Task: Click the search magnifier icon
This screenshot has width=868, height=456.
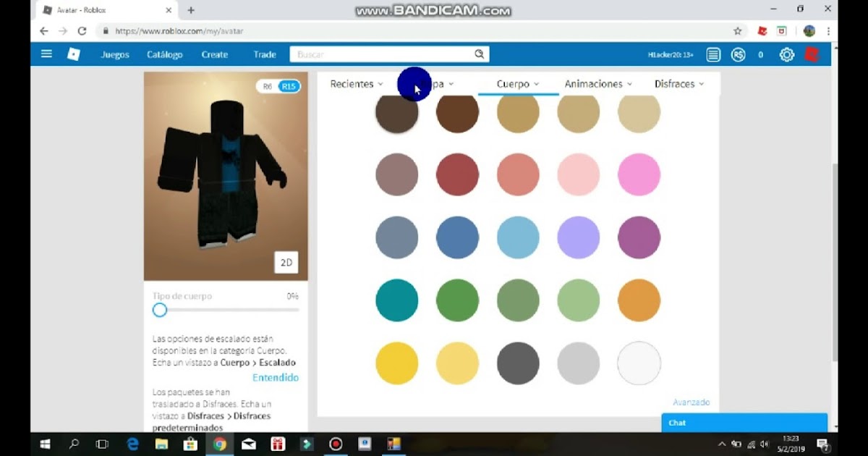Action: click(x=479, y=54)
